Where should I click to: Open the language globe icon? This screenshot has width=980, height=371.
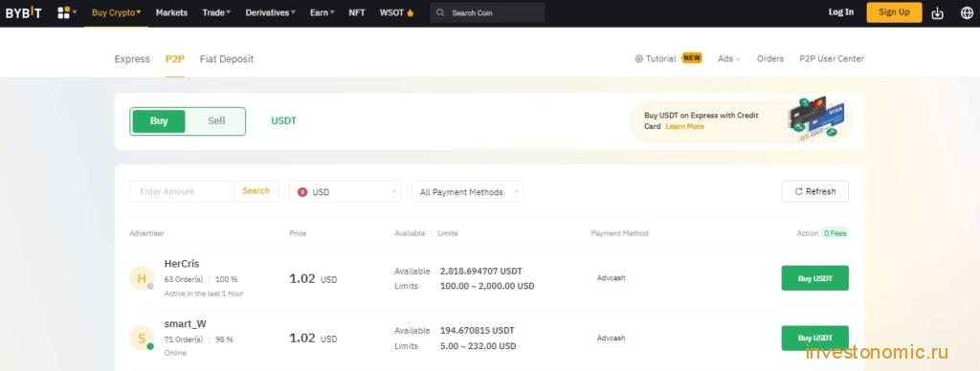coord(967,12)
